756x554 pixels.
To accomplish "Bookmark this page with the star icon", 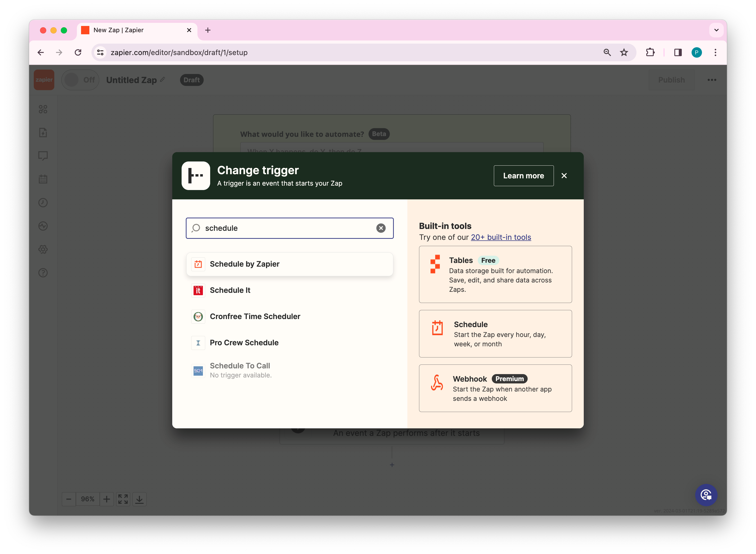I will [x=624, y=52].
